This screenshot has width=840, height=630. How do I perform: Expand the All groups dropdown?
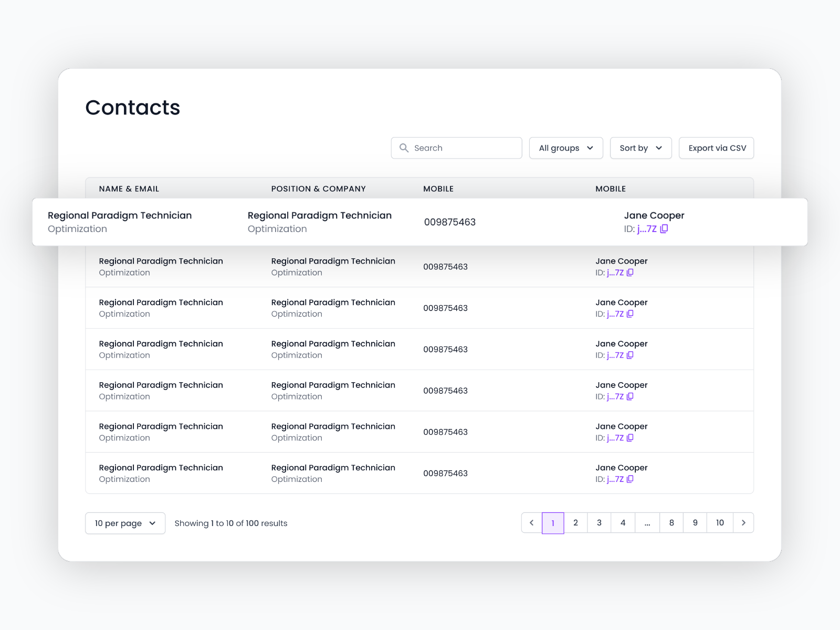[x=565, y=148]
